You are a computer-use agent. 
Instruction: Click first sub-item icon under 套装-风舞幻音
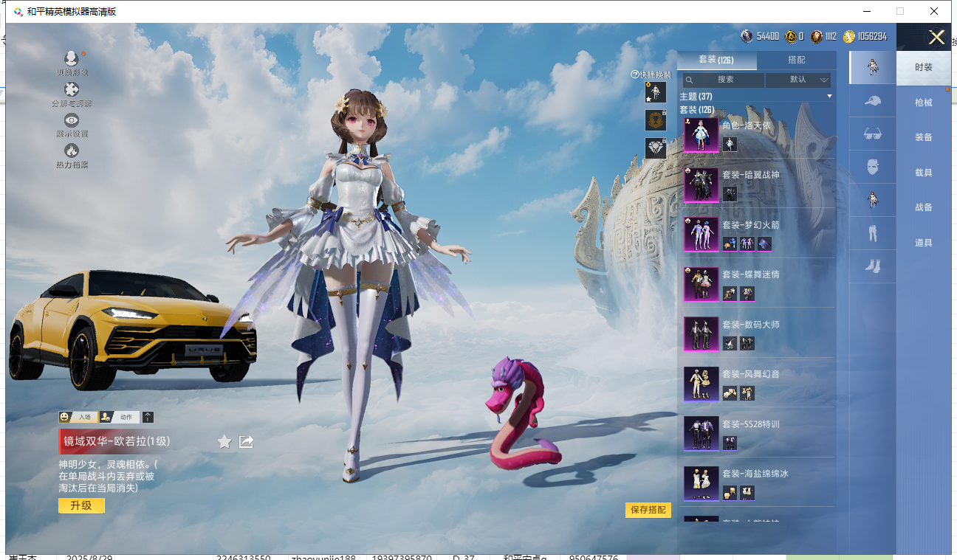[730, 393]
